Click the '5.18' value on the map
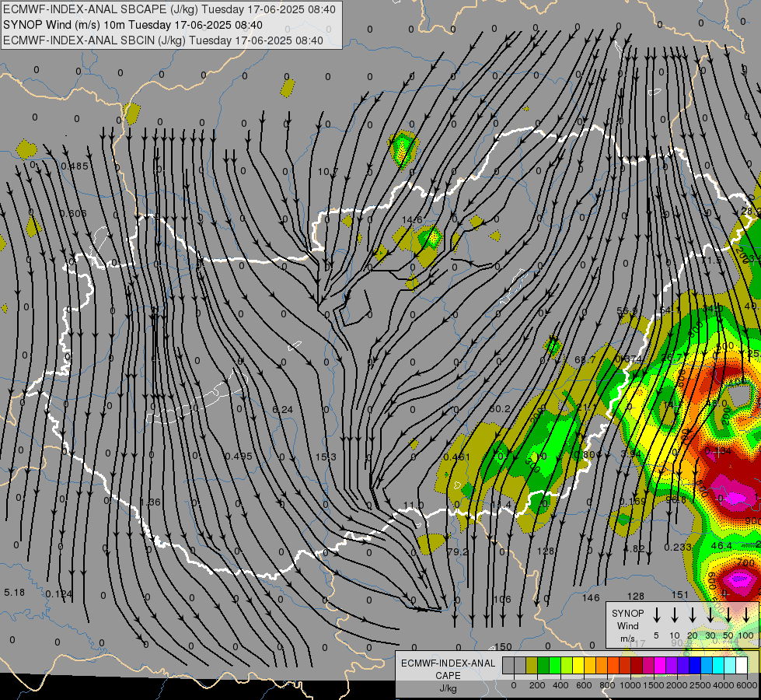This screenshot has width=761, height=700. (14, 593)
